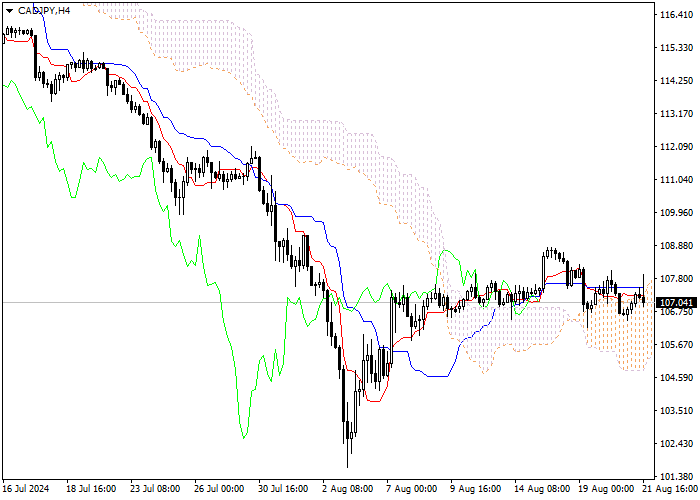Screen dimensions: 700x500
Task: Click the 104.590 price scale label
Action: click(x=677, y=378)
